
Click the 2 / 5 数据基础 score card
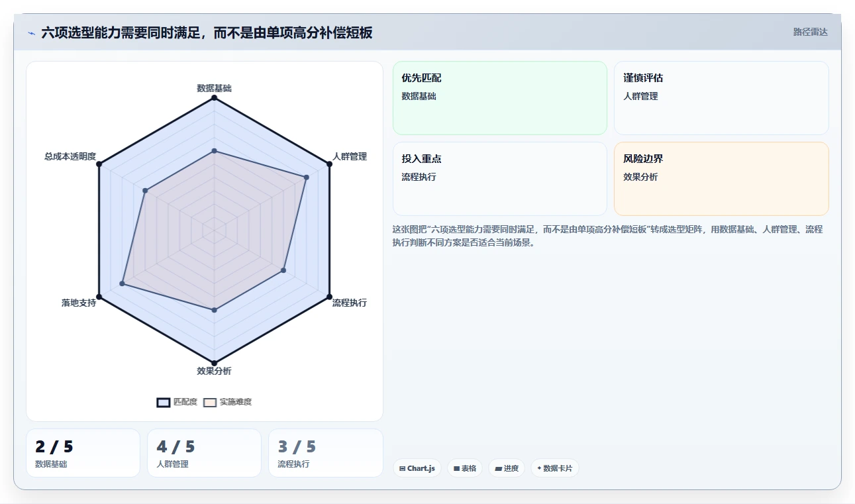click(83, 453)
